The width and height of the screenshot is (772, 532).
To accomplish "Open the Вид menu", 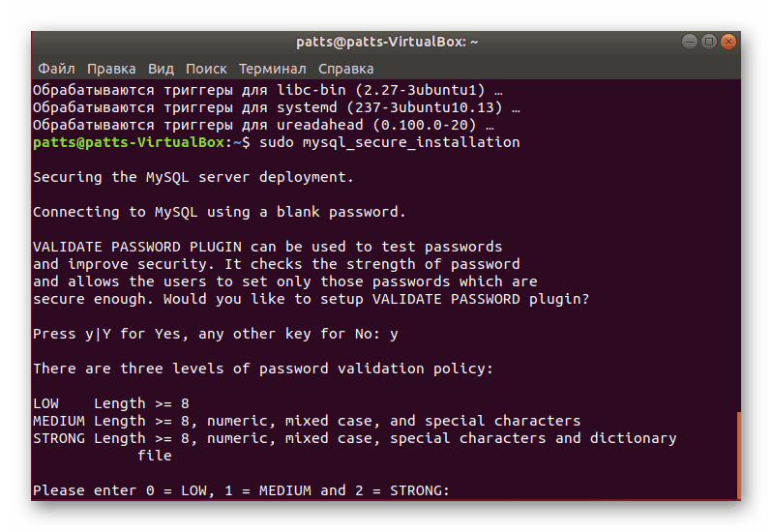I will (x=161, y=69).
